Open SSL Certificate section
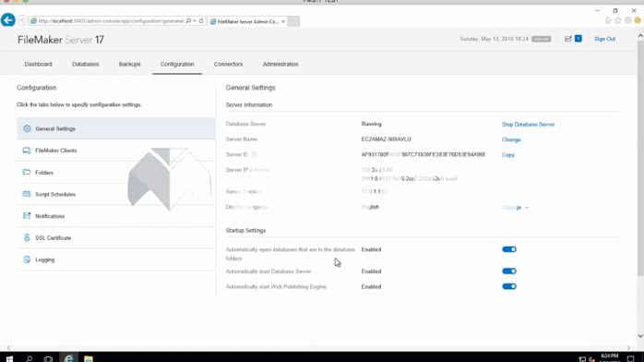The width and height of the screenshot is (644, 362). 116,237
